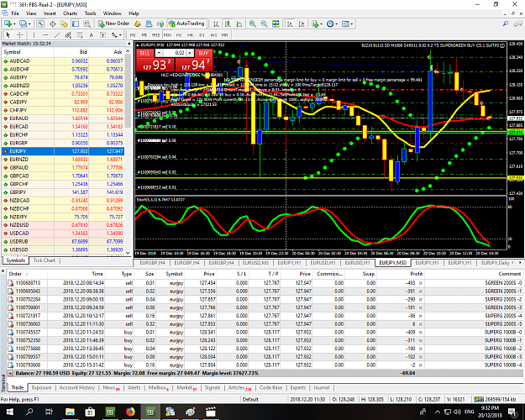Select the Vertical Line drawing tool

click(x=34, y=34)
